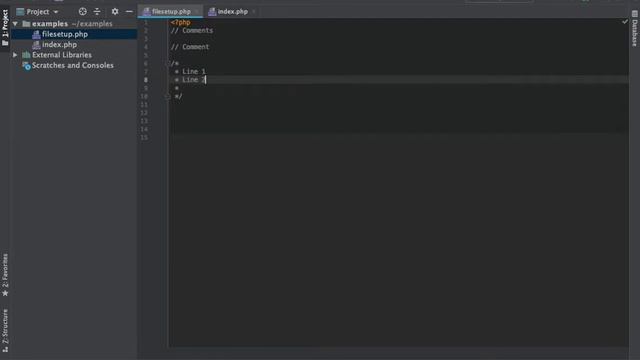Viewport: 640px width, 360px height.
Task: Click the locate/scroll from source icon
Action: (x=82, y=12)
